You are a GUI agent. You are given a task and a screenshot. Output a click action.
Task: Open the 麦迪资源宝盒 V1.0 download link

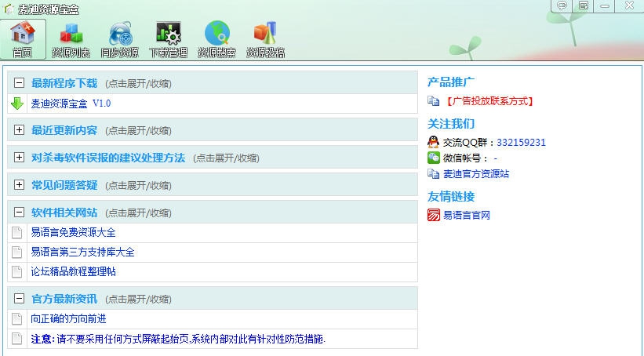(x=71, y=104)
